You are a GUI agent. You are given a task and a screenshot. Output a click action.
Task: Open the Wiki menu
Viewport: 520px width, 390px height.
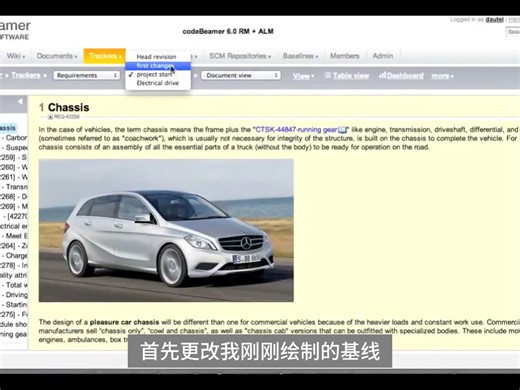pos(16,56)
